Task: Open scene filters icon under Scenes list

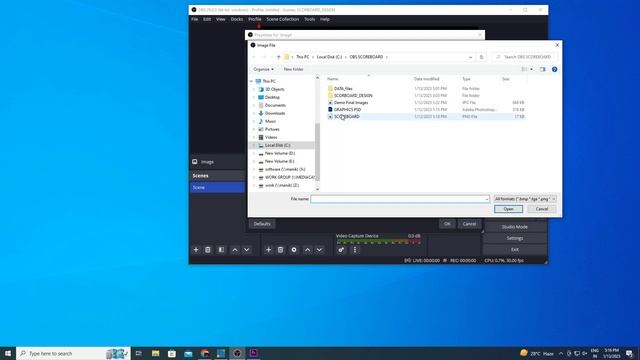Action: 221,250
